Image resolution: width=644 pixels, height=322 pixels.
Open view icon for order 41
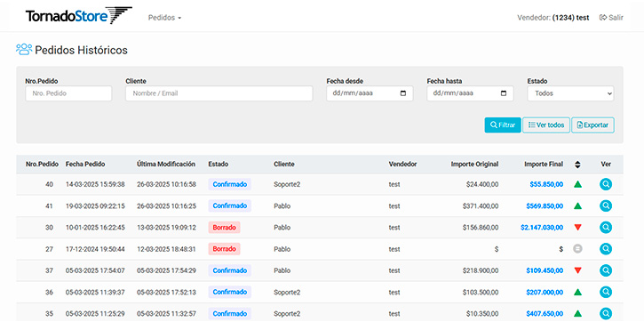click(606, 205)
